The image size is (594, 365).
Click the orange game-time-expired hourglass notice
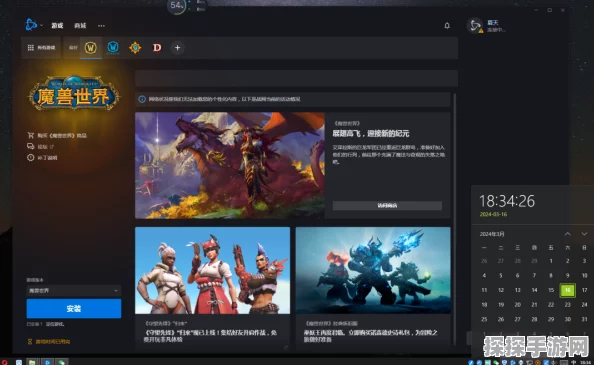(x=49, y=342)
